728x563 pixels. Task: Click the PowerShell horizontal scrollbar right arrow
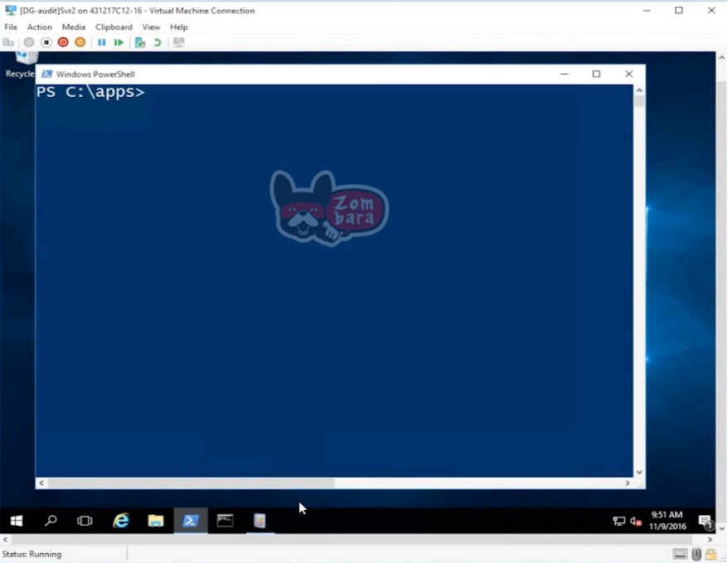coord(627,483)
